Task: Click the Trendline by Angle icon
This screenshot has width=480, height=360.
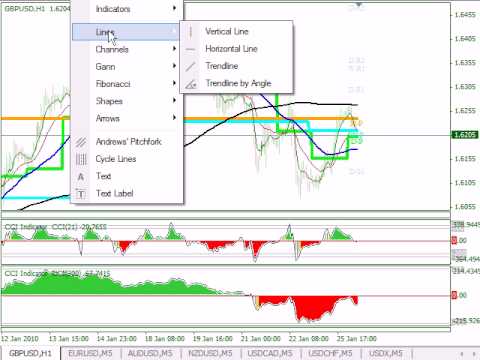Action: (x=191, y=84)
